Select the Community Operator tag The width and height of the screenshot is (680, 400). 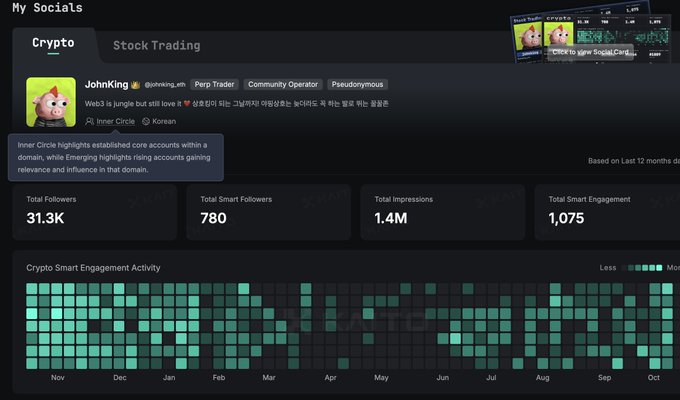[x=283, y=85]
